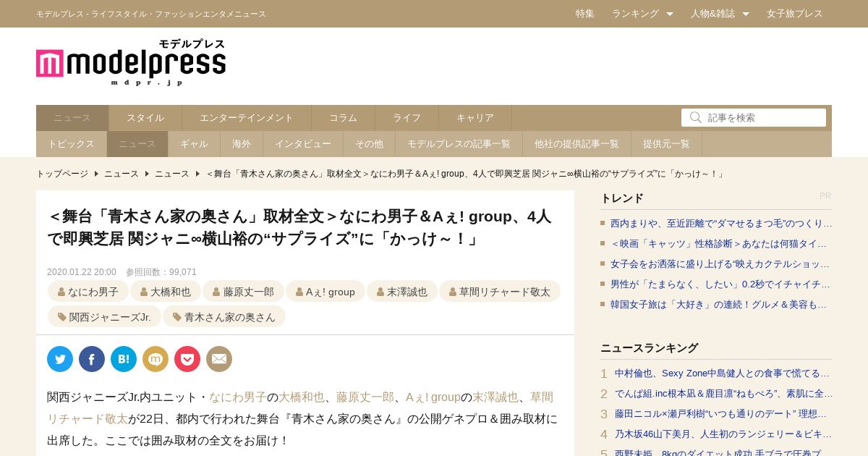Viewport: 868px width, 456px height.
Task: Share article on Facebook
Action: [x=92, y=359]
